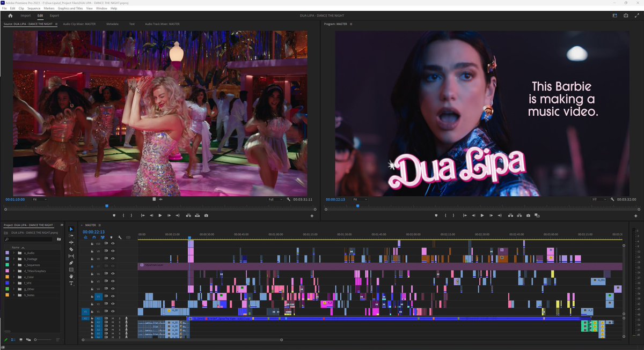Open Source monitor Fit zoom dropdown
The image size is (644, 350).
coord(39,199)
